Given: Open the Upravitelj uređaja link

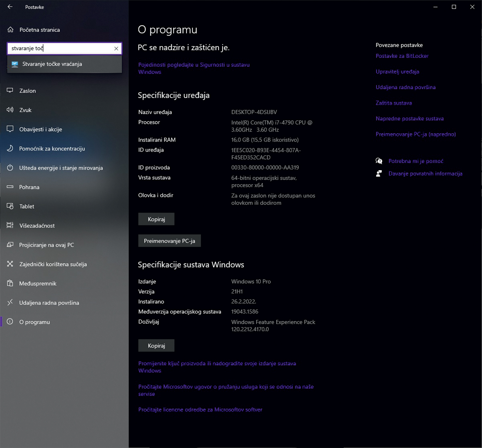Looking at the screenshot, I should click(x=397, y=72).
